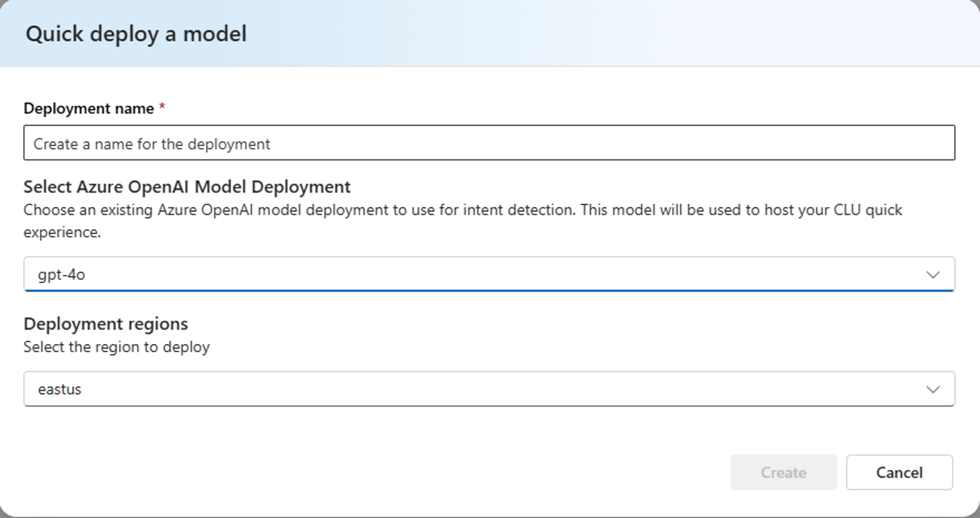Click the description 'Choose an existing Azure OpenAI model deployment'

pyautogui.click(x=463, y=221)
